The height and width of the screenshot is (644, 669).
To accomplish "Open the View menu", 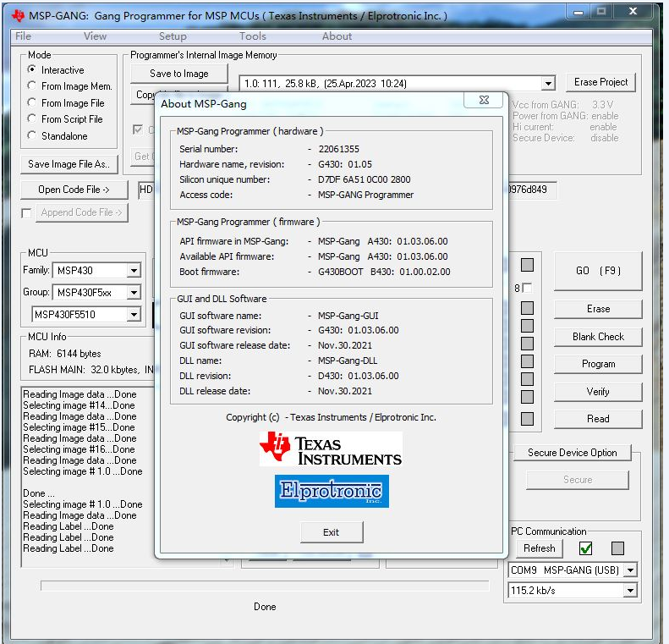I will (x=95, y=36).
